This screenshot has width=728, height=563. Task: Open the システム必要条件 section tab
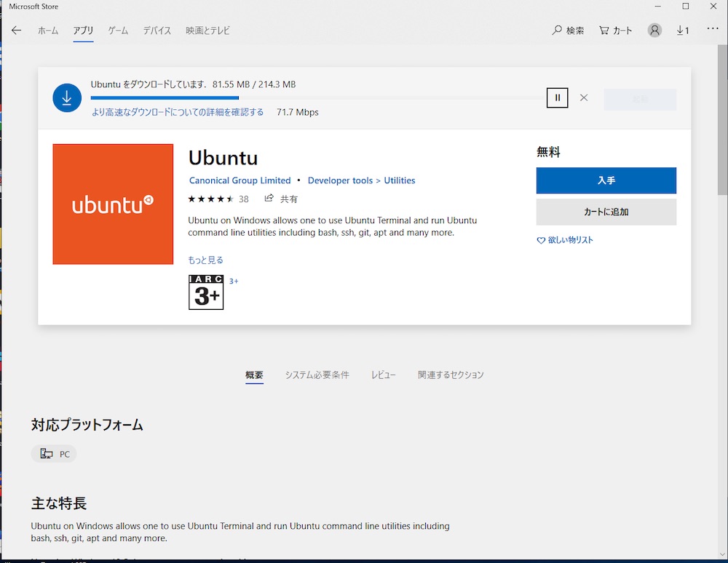tap(317, 375)
